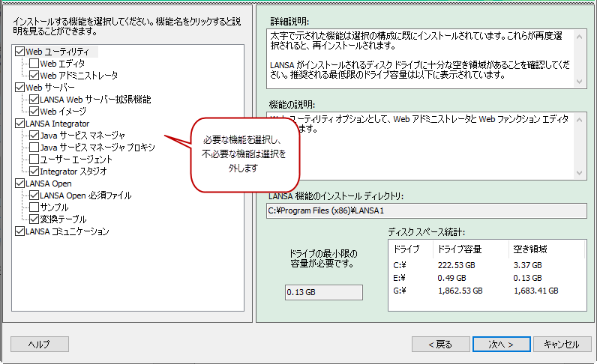Viewport: 597px width, 364px height.
Task: Uncheck LANSA Open 必須ファイル checkbox
Action: [x=34, y=195]
